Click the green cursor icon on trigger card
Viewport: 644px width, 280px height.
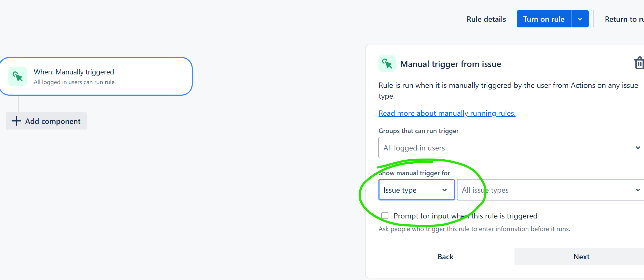tap(17, 76)
